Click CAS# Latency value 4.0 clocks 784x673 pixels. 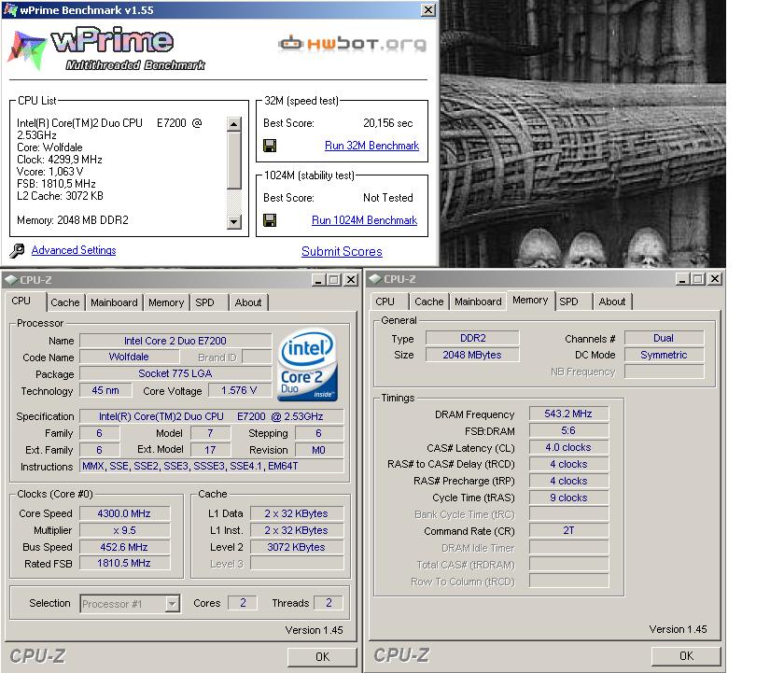[568, 447]
